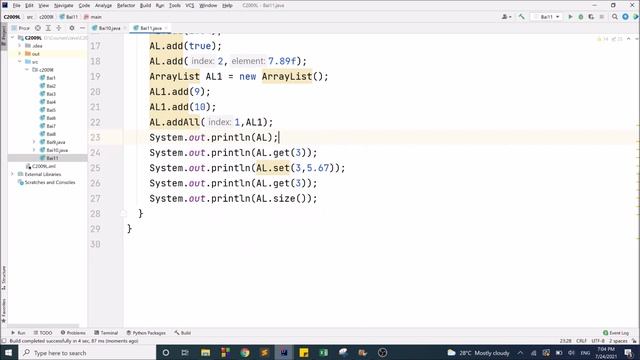This screenshot has height=360, width=640.
Task: Open the Project view type dropdown
Action: (20, 28)
